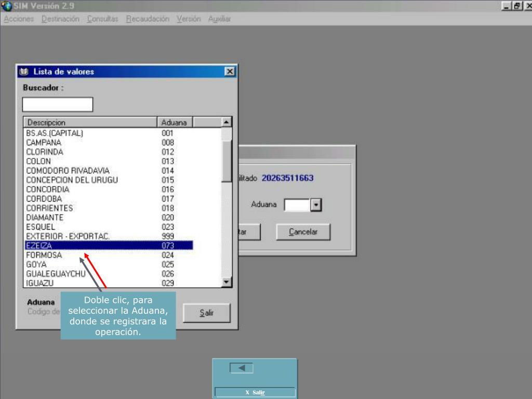Select CONCORDIA in the list
Screen dimensions: 532x399
[109, 189]
